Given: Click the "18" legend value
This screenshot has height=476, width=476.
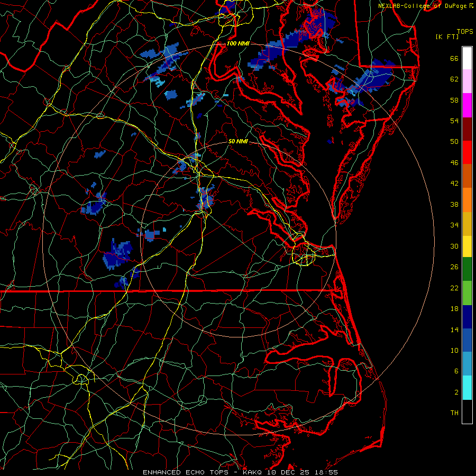Looking at the screenshot, I should tap(454, 309).
